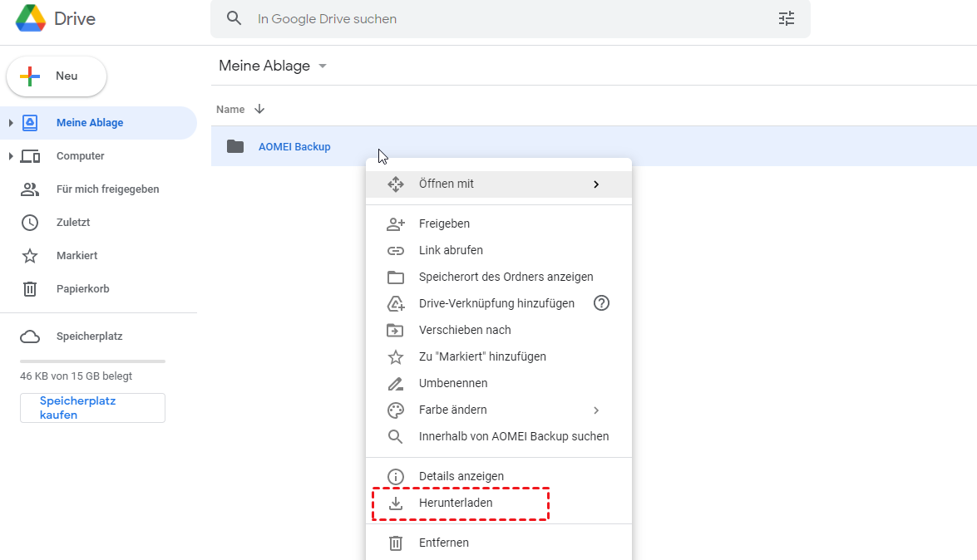The image size is (977, 560).
Task: Select Herunterladen from the context menu
Action: pos(456,503)
